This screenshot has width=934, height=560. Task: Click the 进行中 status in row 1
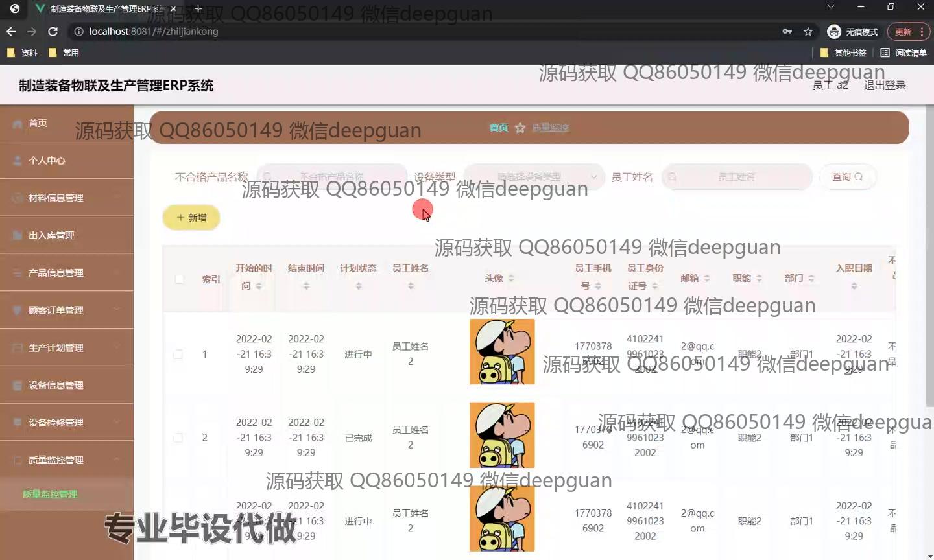(x=358, y=355)
